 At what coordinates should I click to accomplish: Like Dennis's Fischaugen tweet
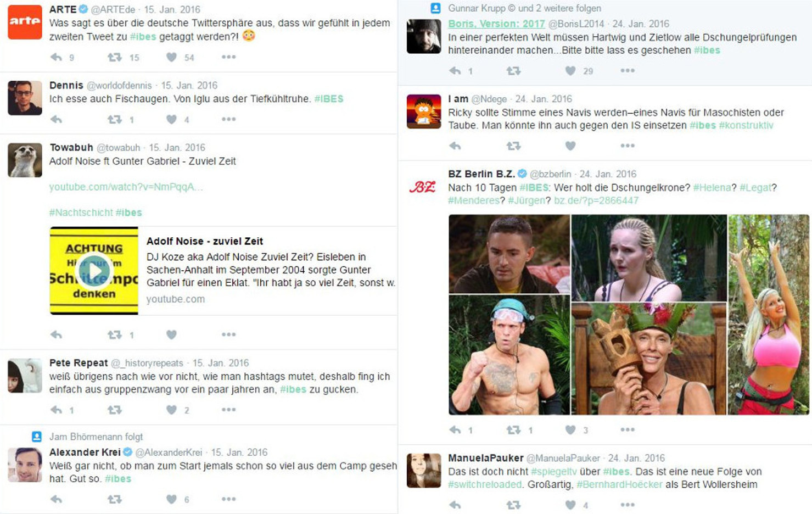click(171, 119)
